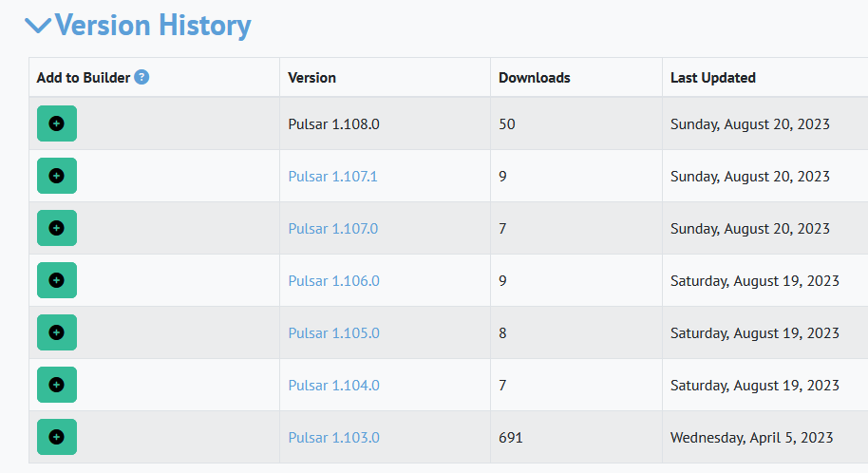
Task: Click the Downloads column header
Action: tap(534, 78)
